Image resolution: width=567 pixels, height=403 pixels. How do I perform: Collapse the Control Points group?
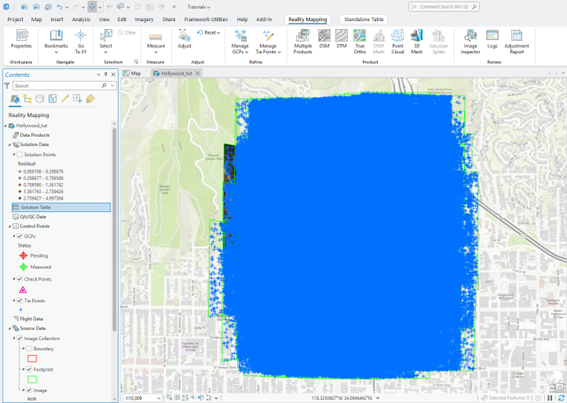coord(10,226)
